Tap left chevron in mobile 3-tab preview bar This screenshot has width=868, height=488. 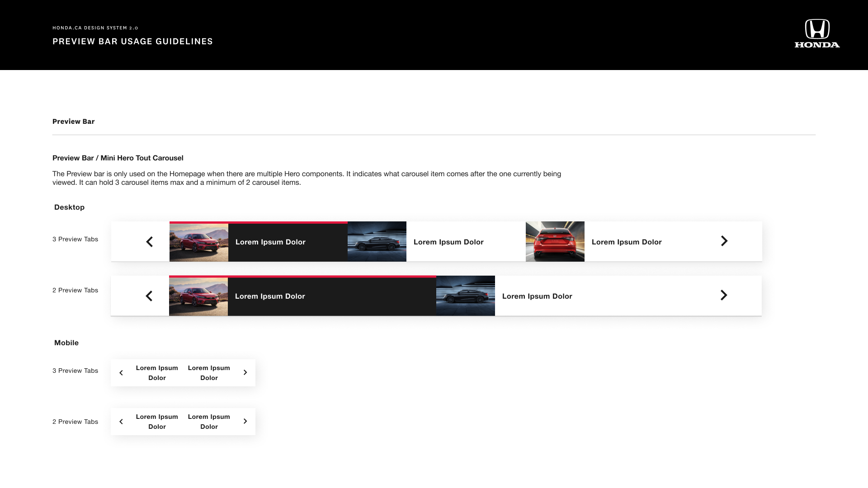[x=121, y=373]
